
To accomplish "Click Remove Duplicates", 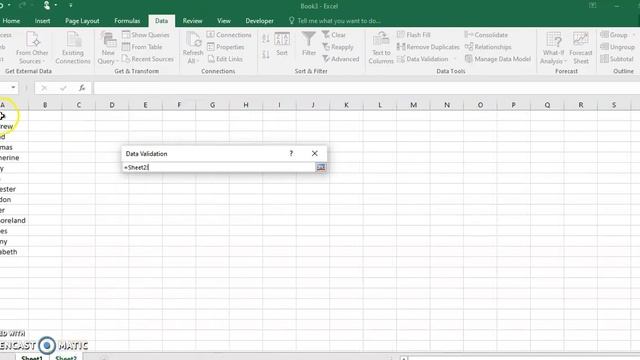I will (428, 47).
